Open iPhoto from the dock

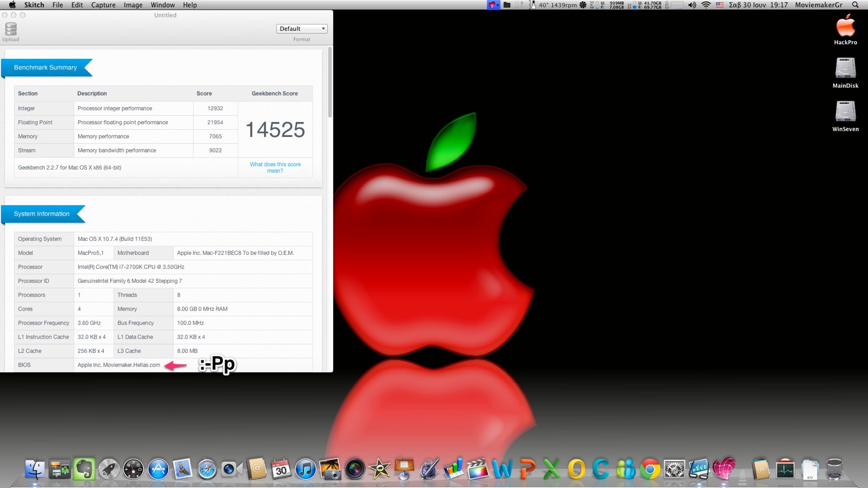[x=330, y=469]
